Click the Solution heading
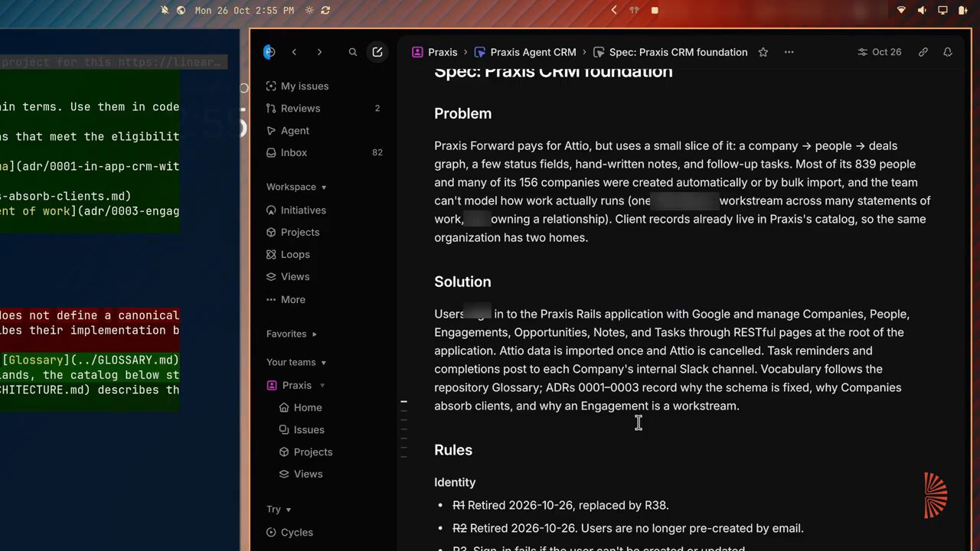The width and height of the screenshot is (980, 551). click(462, 282)
